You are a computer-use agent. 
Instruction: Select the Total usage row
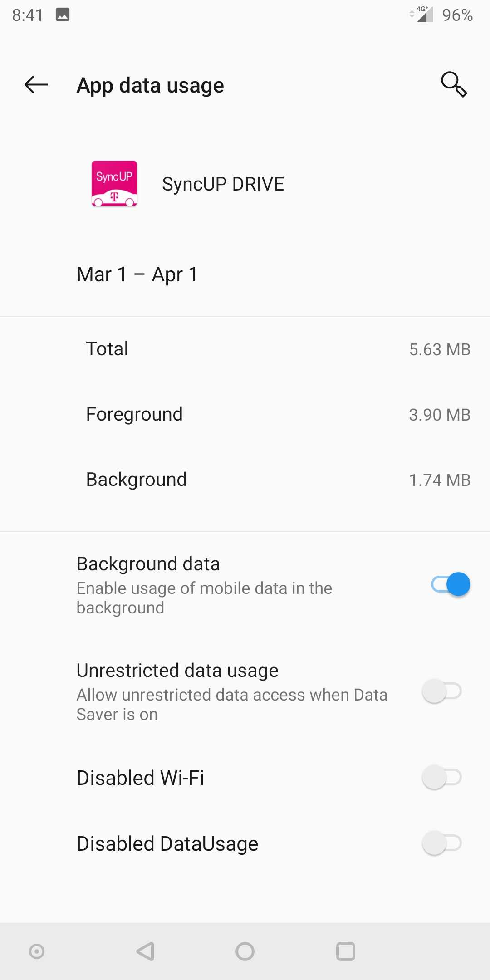point(245,348)
